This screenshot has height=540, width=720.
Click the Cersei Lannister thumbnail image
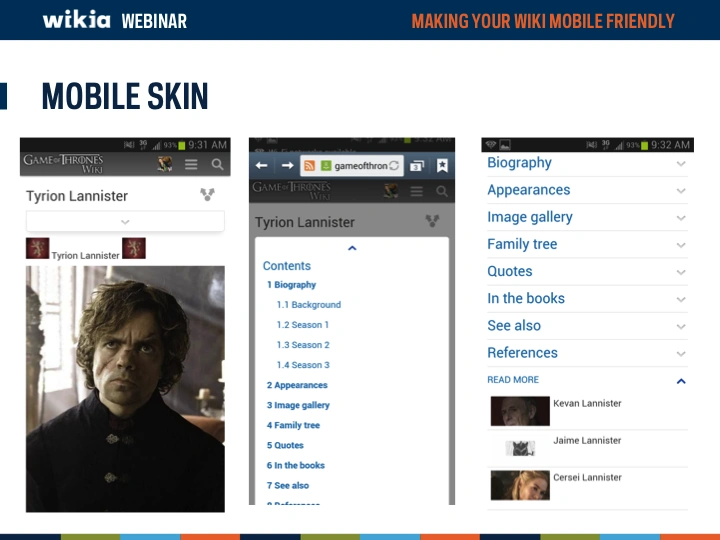[519, 485]
